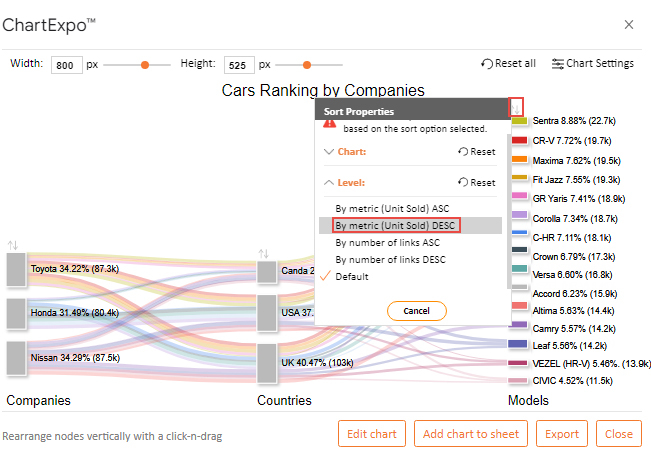The height and width of the screenshot is (464, 651).
Task: Click the Altima salmon color node
Action: pyautogui.click(x=519, y=305)
